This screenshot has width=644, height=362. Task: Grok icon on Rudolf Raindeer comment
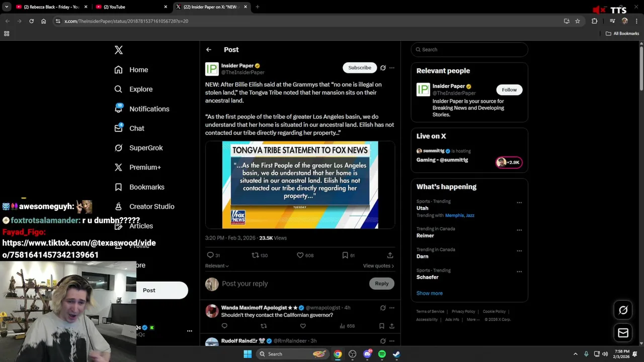pyautogui.click(x=383, y=341)
